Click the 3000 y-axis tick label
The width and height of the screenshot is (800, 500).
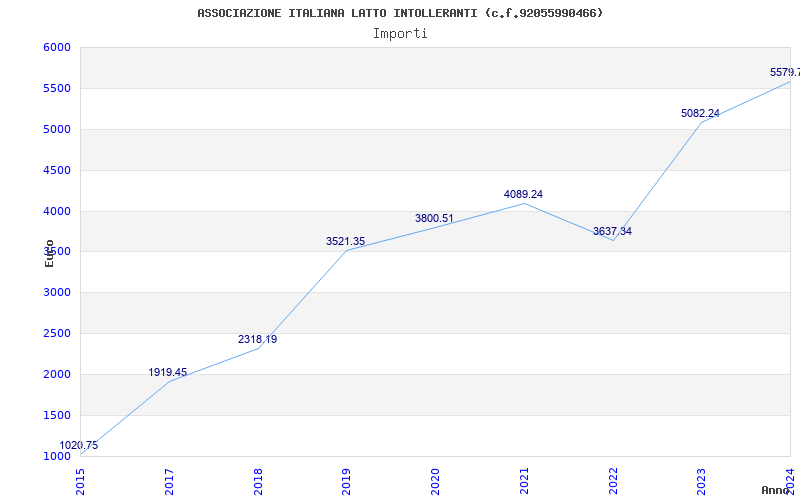tap(57, 292)
